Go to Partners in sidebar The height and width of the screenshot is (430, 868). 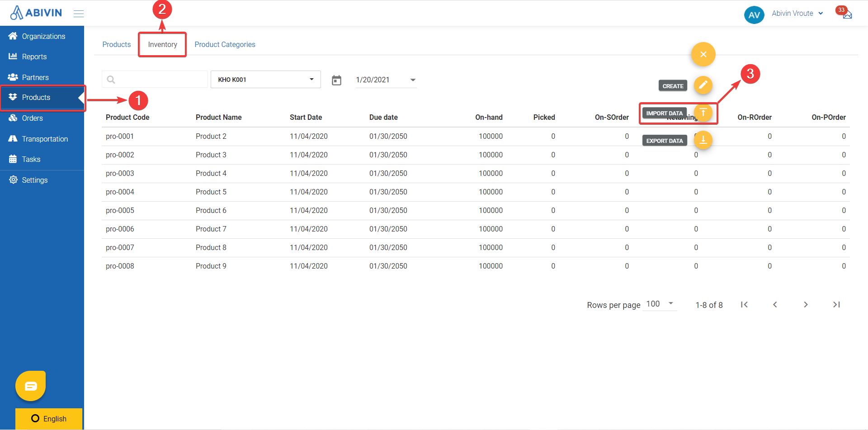pos(42,77)
